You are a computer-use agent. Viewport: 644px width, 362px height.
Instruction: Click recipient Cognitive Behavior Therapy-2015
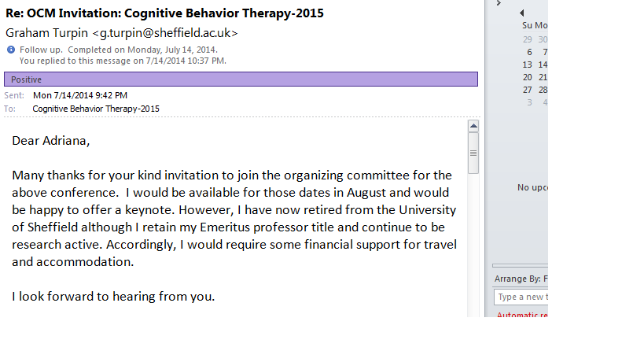coord(96,109)
